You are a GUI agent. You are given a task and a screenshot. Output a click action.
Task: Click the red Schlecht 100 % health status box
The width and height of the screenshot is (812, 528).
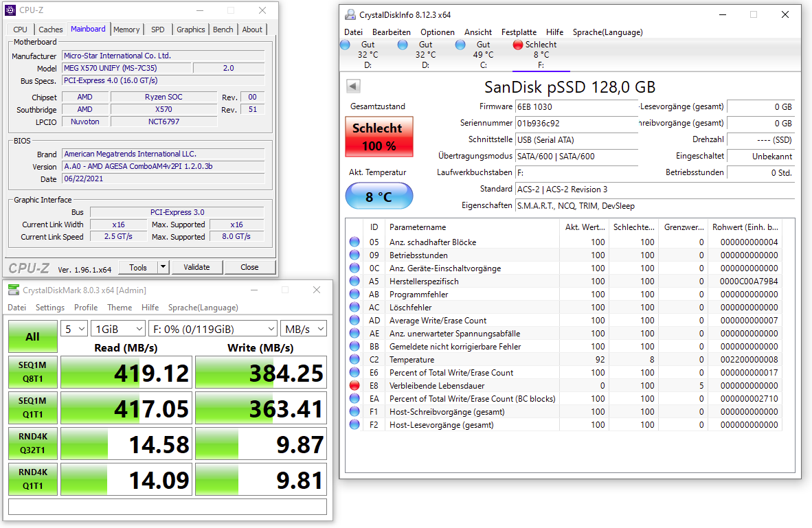tap(379, 137)
